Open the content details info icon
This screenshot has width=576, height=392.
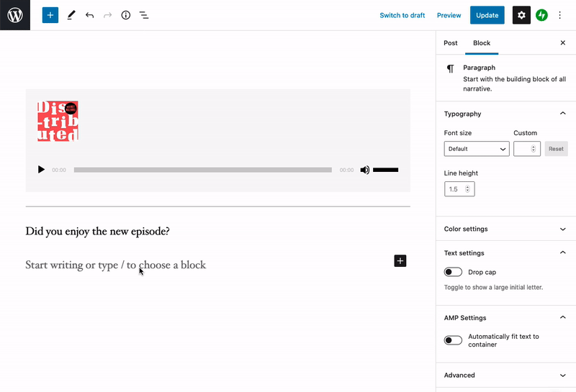125,15
